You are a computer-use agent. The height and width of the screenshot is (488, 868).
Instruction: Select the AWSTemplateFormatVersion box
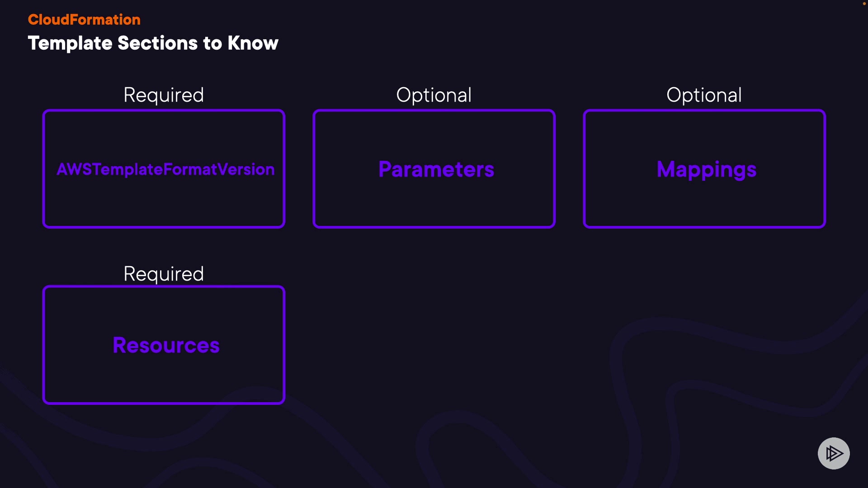(x=164, y=169)
